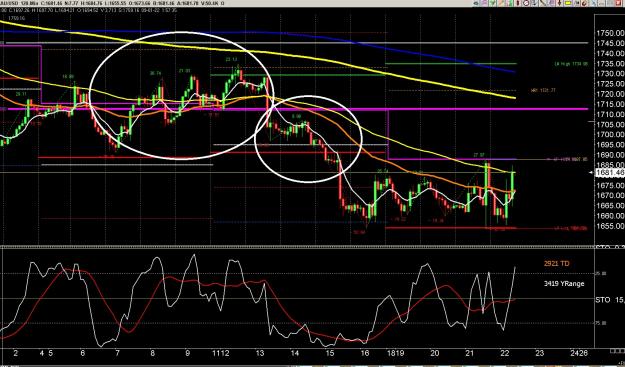This screenshot has width=625, height=367.
Task: Click the green checkmark toolbar icon
Action: pos(493,3)
